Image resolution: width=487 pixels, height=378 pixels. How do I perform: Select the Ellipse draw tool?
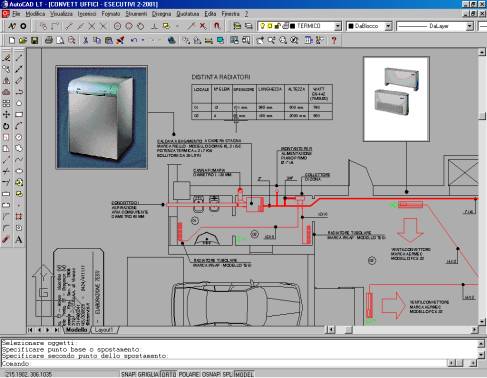tap(19, 171)
